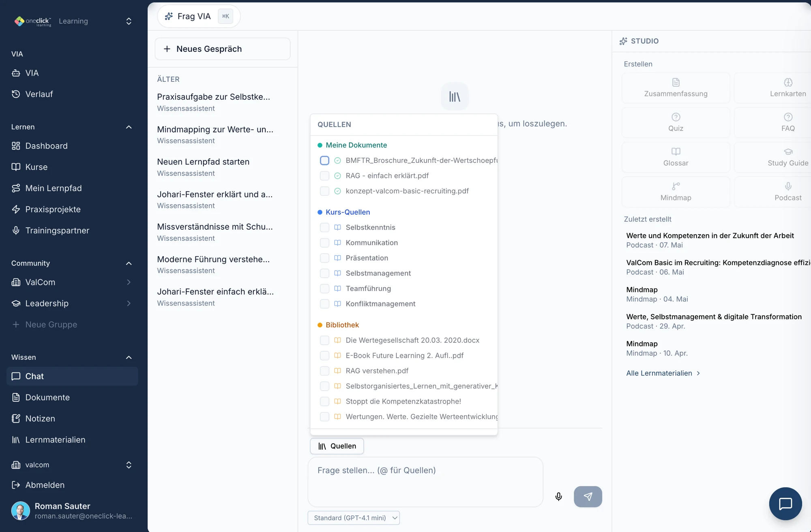Collapse the Community sidebar section
This screenshot has width=811, height=532.
click(x=129, y=263)
